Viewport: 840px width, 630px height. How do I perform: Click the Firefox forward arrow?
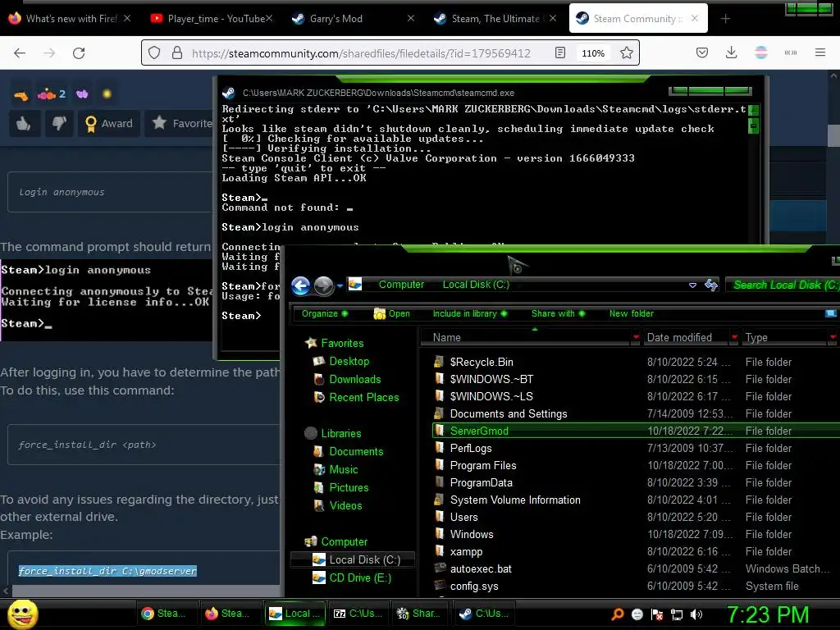(49, 52)
